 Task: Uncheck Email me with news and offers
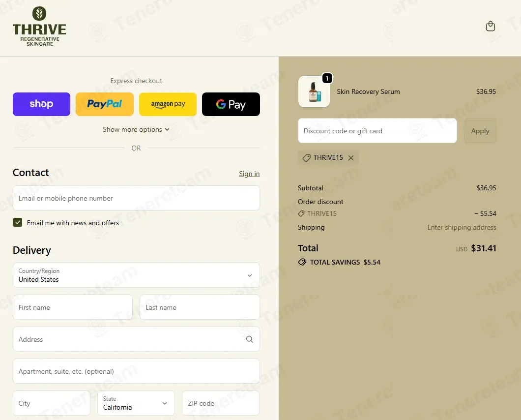click(18, 222)
